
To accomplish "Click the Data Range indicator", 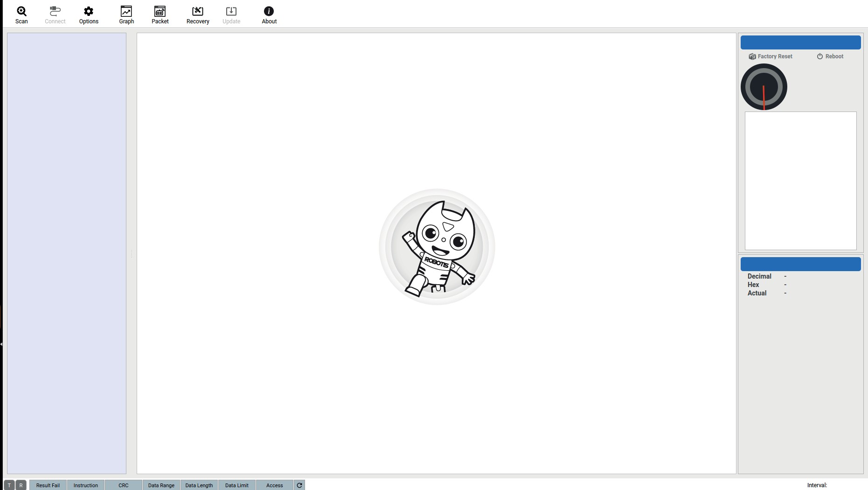I will click(161, 485).
